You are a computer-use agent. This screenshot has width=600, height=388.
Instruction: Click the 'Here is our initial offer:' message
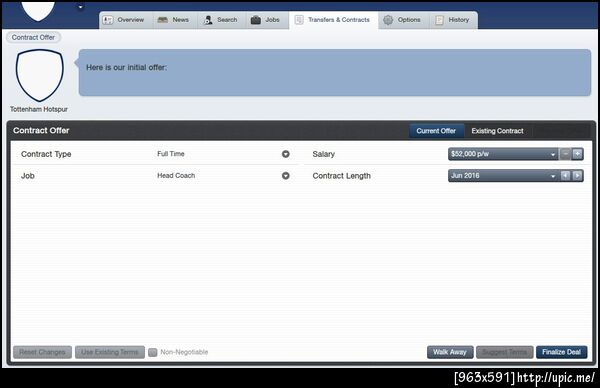pos(126,67)
